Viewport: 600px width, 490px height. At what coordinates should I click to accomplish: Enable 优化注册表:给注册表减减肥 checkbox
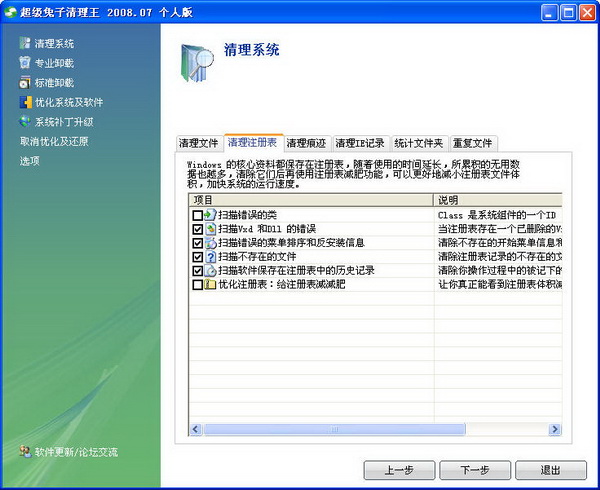point(197,285)
